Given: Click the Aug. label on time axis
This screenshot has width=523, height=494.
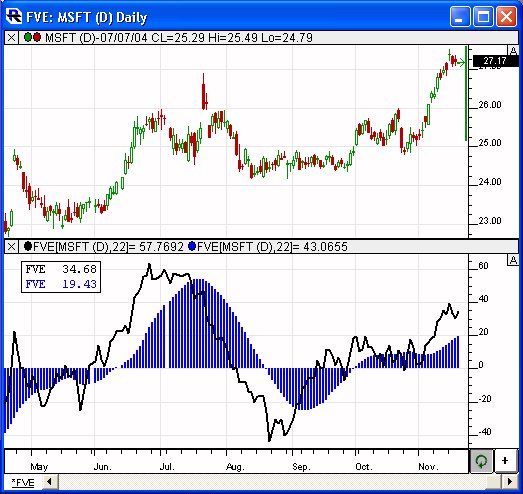Looking at the screenshot, I should (x=235, y=466).
